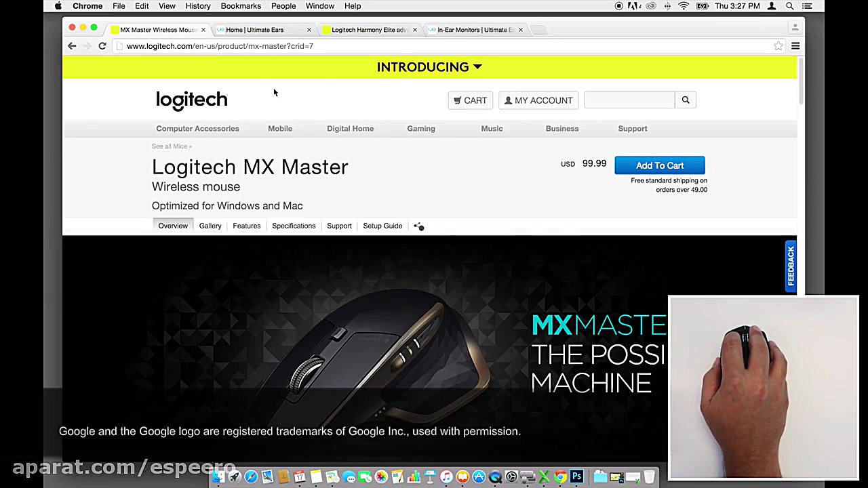Open the blue FEEDBACK side tab
The width and height of the screenshot is (868, 488).
[791, 266]
